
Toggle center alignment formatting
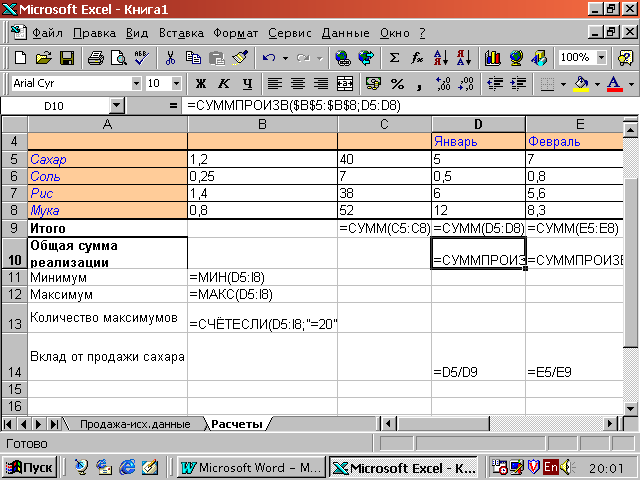pos(298,84)
